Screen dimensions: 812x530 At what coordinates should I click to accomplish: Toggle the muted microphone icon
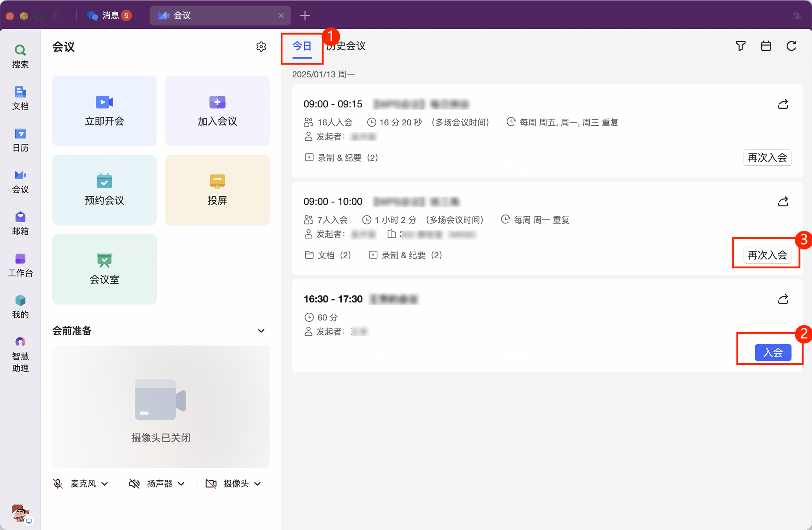point(58,483)
